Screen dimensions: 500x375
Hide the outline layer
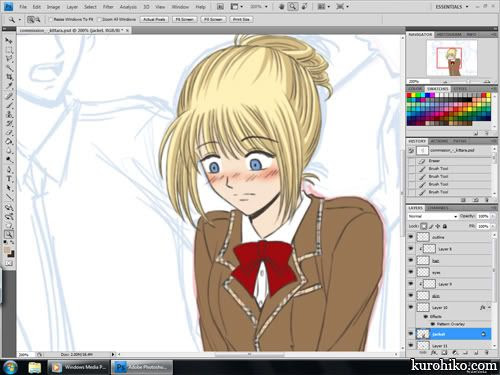[411, 237]
